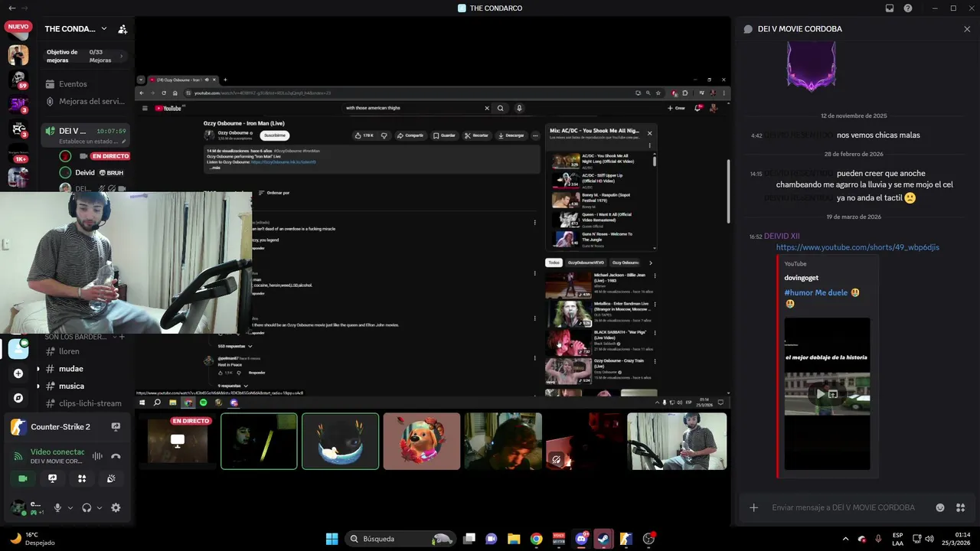980x551 pixels.
Task: Expand the mudae channel thread arrow
Action: 38,369
